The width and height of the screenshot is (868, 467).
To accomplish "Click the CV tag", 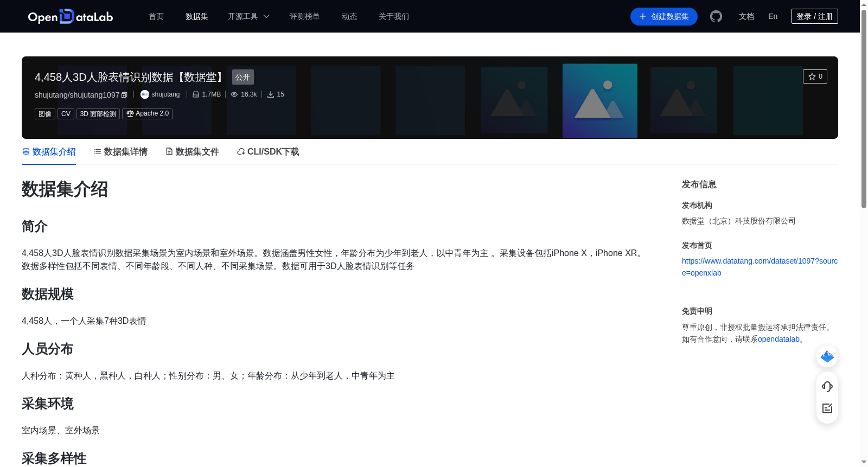I will [x=66, y=114].
